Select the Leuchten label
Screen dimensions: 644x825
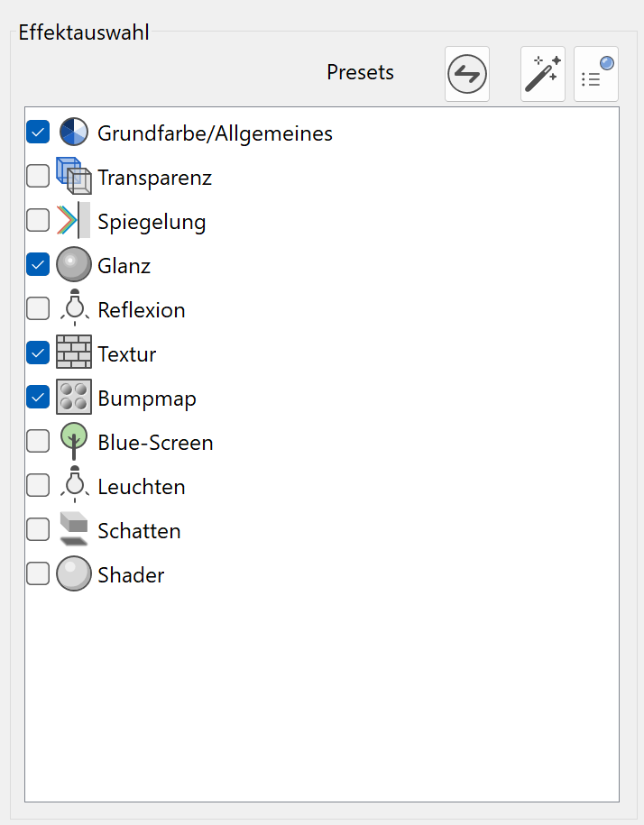click(x=142, y=487)
